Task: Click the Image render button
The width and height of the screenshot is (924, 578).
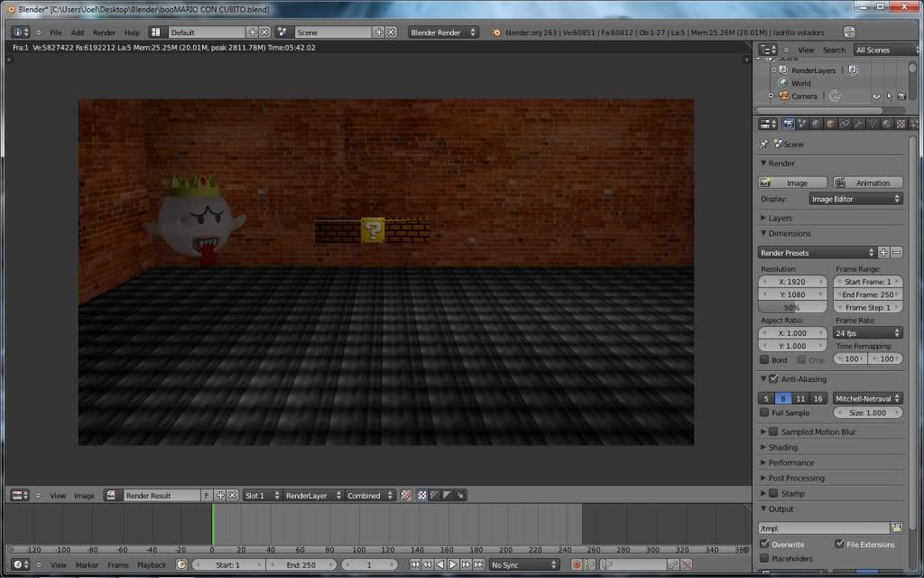Action: pos(792,182)
